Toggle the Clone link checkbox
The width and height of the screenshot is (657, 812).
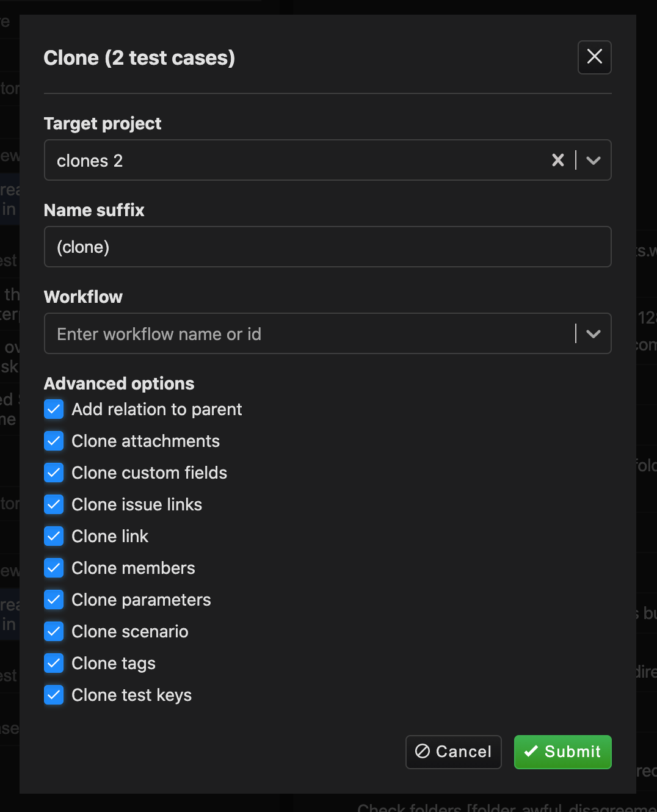pyautogui.click(x=54, y=536)
